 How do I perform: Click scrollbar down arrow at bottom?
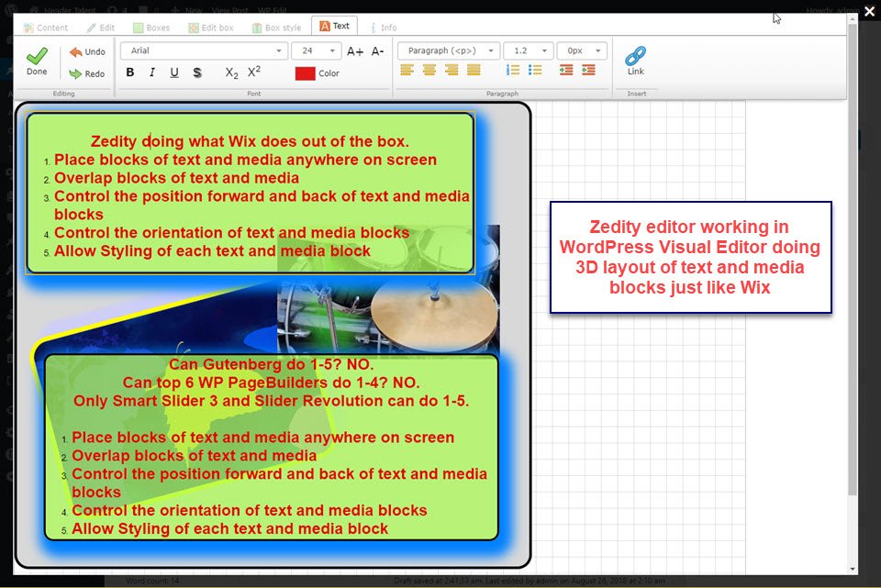pyautogui.click(x=853, y=569)
